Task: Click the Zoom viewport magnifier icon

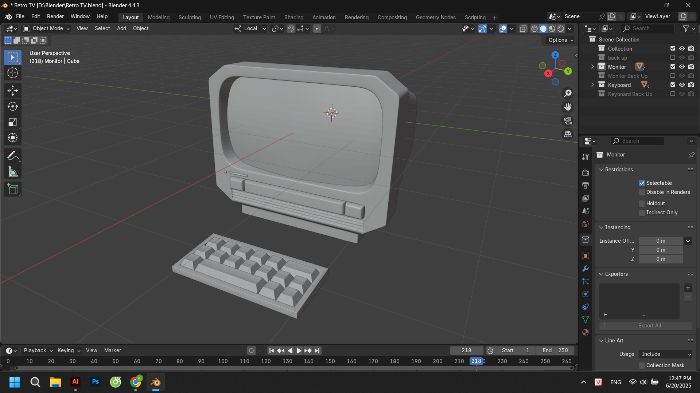Action: [x=567, y=93]
